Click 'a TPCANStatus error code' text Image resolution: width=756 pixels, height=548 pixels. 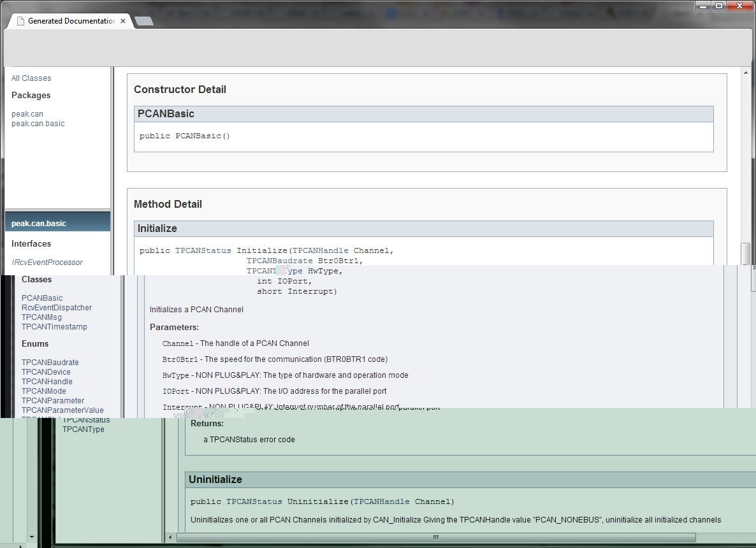click(249, 440)
